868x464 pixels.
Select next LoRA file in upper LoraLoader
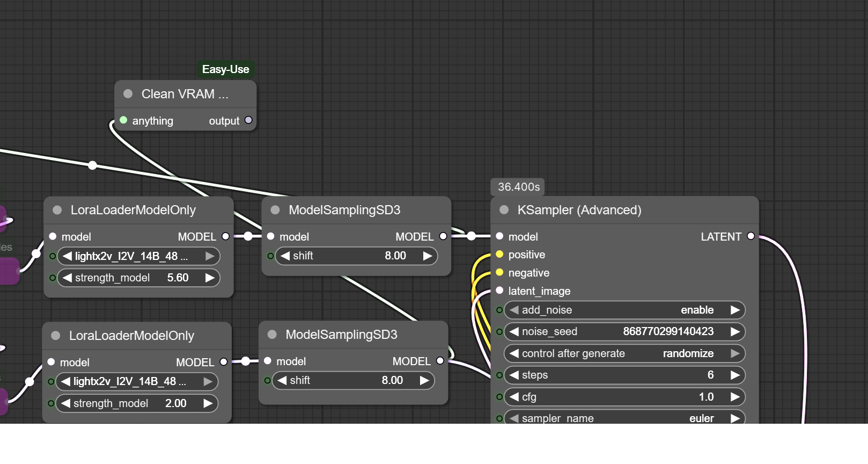tap(210, 256)
